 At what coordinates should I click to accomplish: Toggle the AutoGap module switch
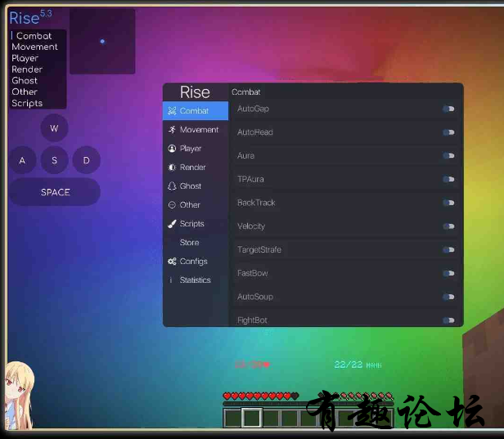coord(448,109)
